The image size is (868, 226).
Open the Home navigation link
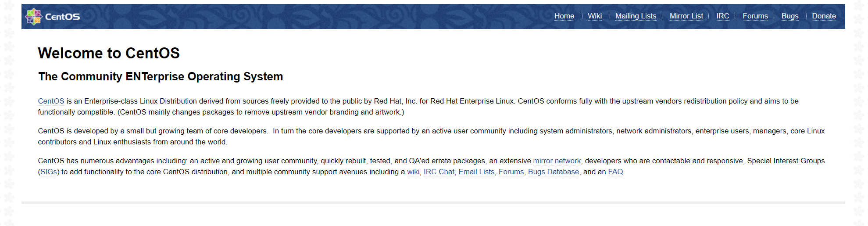tap(564, 16)
